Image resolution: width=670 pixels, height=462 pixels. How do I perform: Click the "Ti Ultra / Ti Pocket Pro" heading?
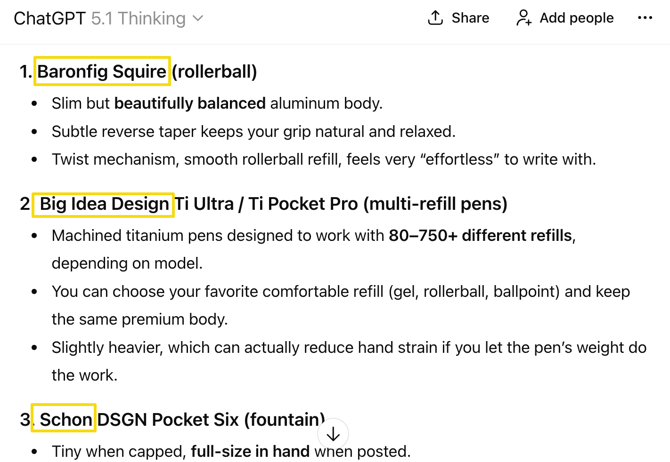click(267, 204)
